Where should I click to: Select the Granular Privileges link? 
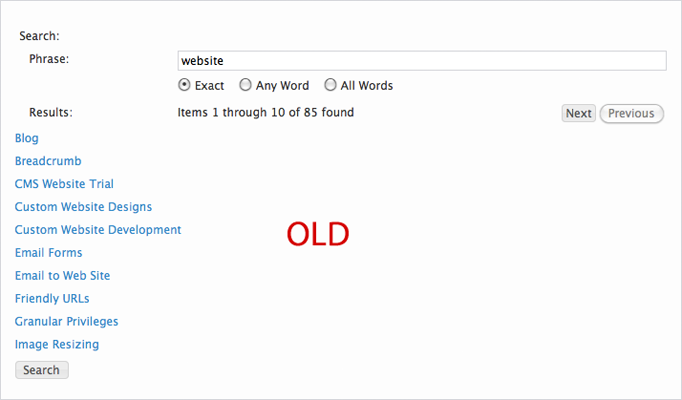click(x=66, y=322)
